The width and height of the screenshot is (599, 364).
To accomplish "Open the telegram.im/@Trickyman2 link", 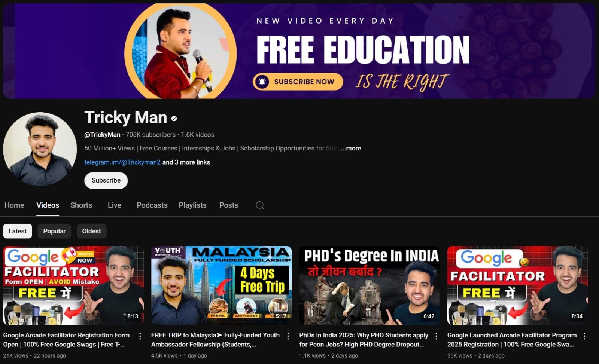I will tap(122, 162).
